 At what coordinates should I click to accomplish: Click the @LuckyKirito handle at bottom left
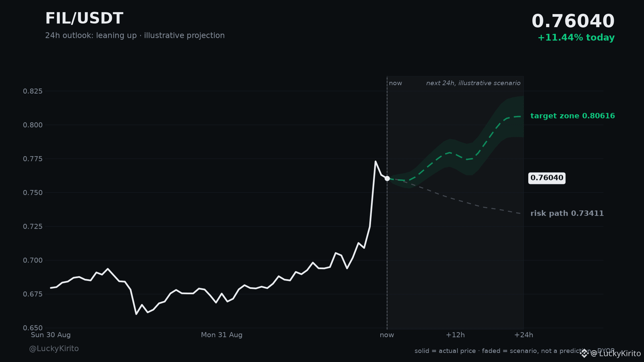coord(54,349)
